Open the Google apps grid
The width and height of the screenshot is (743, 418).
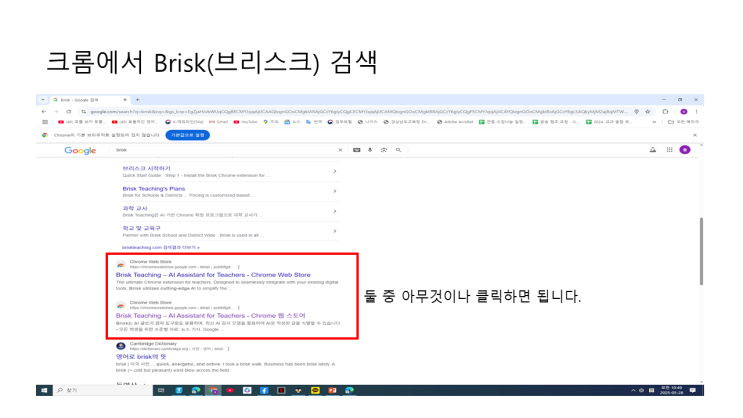click(x=670, y=150)
